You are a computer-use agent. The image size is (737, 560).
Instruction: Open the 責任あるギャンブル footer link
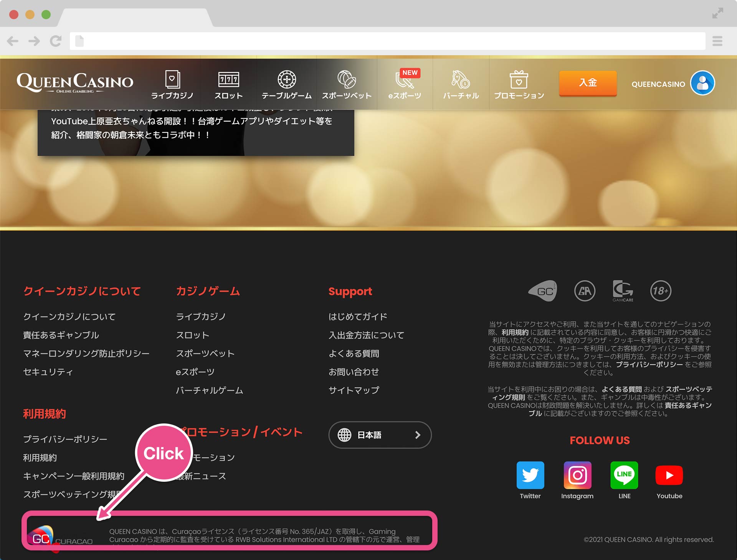pos(61,335)
